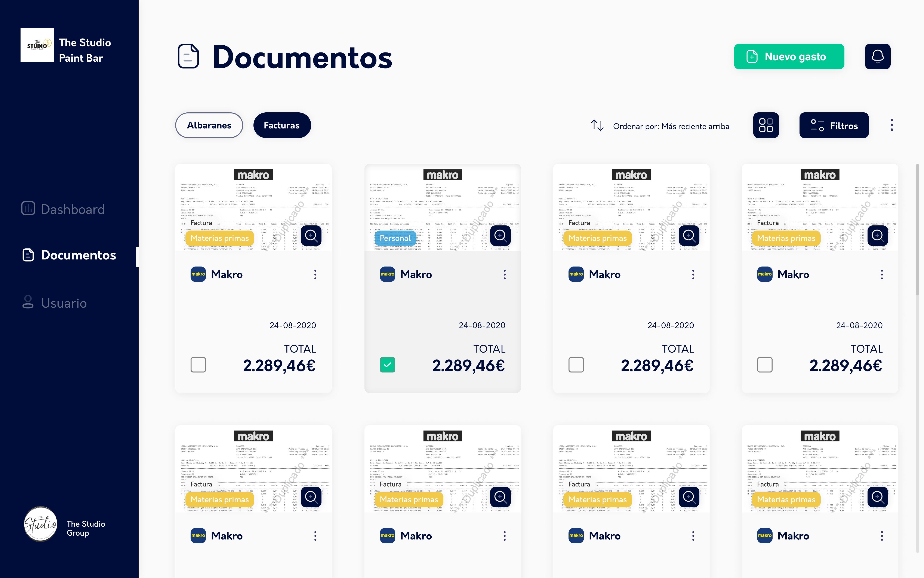This screenshot has height=578, width=924.
Task: Click the Makro logo on the first top-row card
Action: coord(198,274)
